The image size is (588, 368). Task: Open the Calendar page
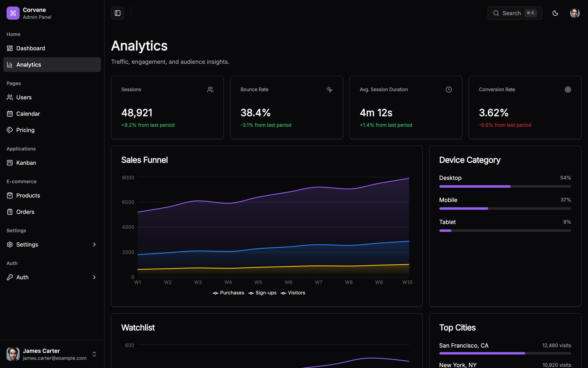point(52,114)
